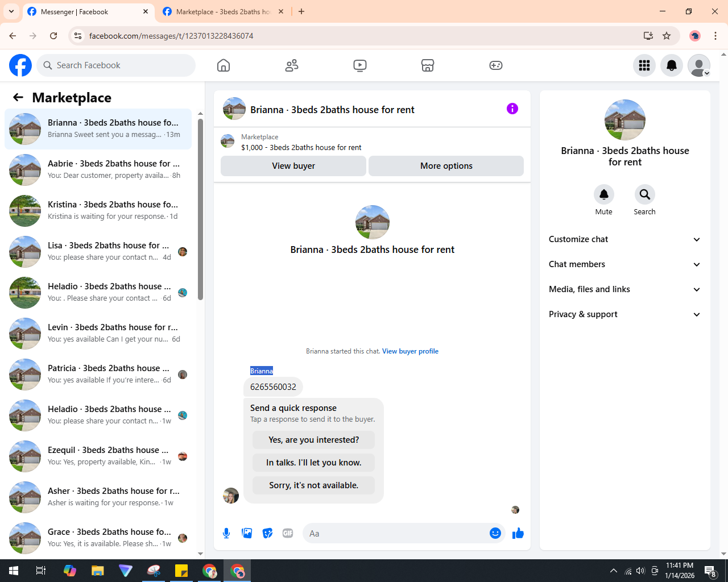
Task: Open the Chrome three-dot menu
Action: (x=715, y=36)
